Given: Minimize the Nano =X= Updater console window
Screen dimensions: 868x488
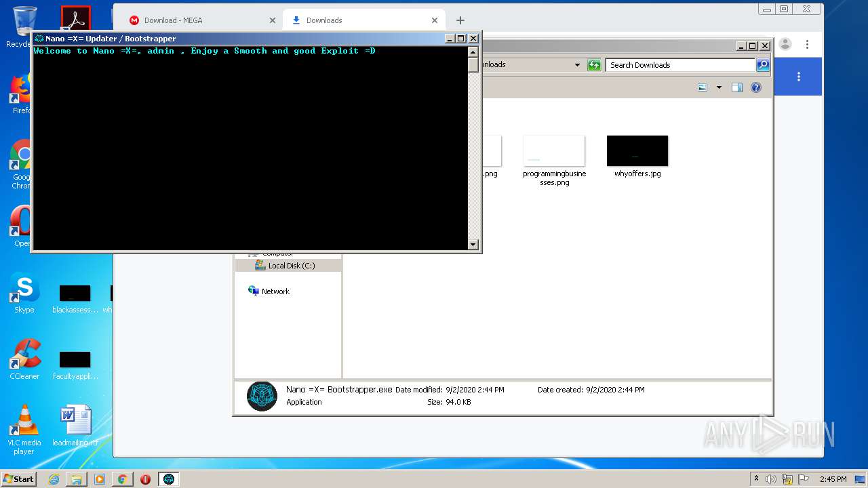Looking at the screenshot, I should (x=450, y=39).
